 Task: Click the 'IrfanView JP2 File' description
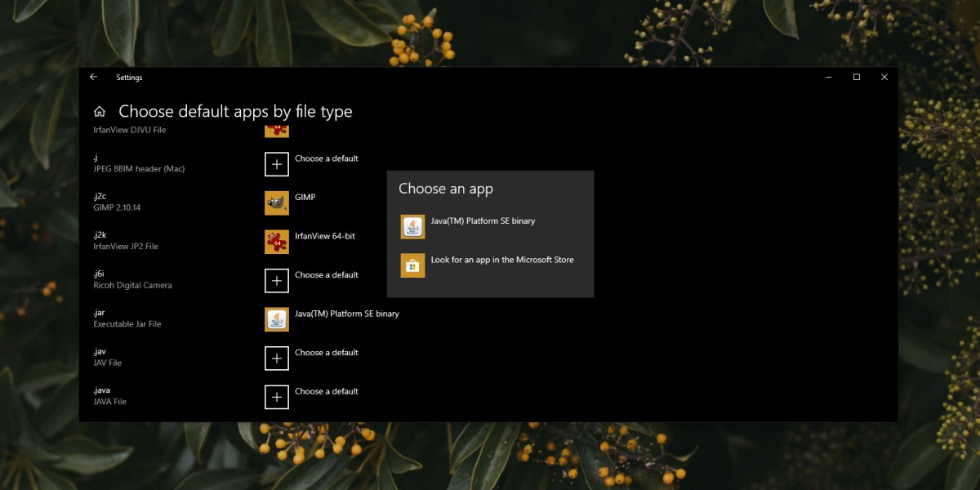pyautogui.click(x=126, y=247)
